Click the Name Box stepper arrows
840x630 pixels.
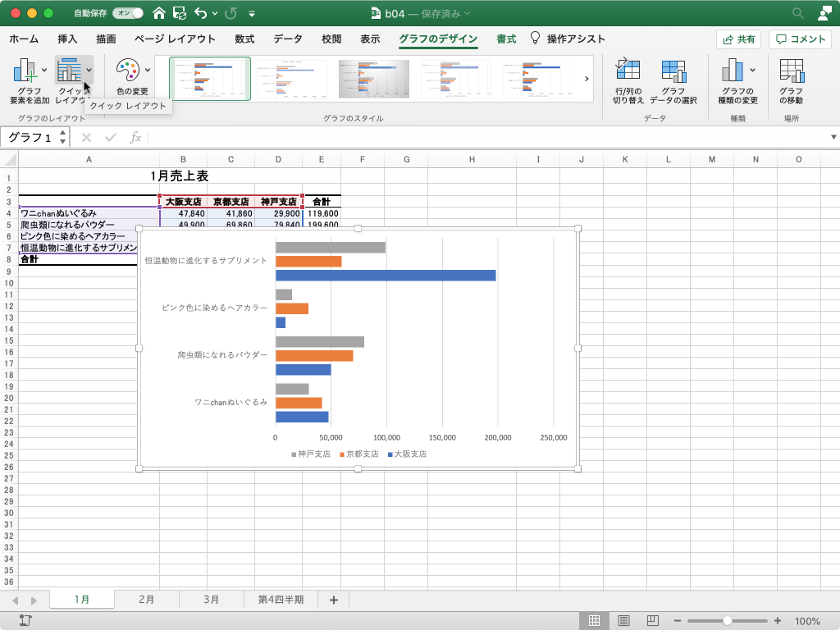(x=62, y=137)
